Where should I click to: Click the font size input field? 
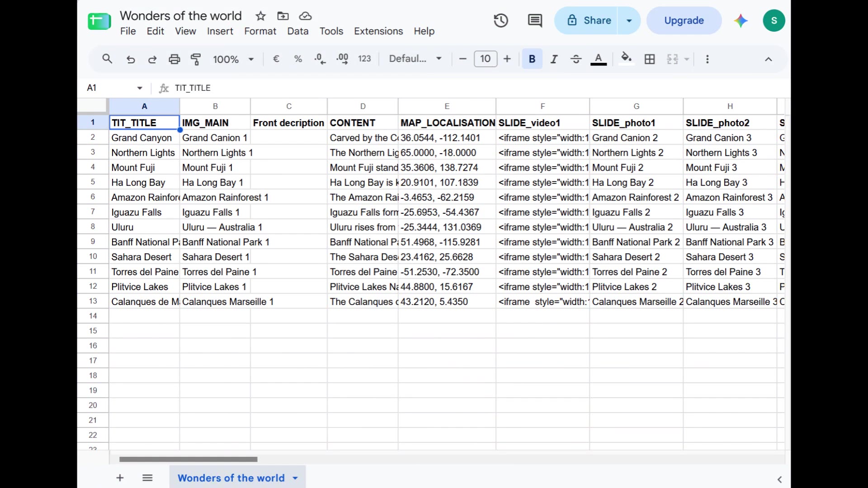tap(486, 59)
